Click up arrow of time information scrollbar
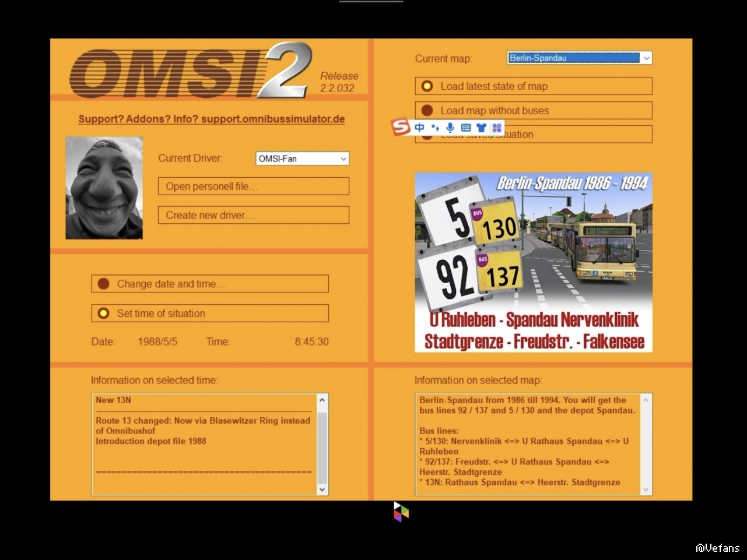The width and height of the screenshot is (747, 560). click(x=322, y=400)
